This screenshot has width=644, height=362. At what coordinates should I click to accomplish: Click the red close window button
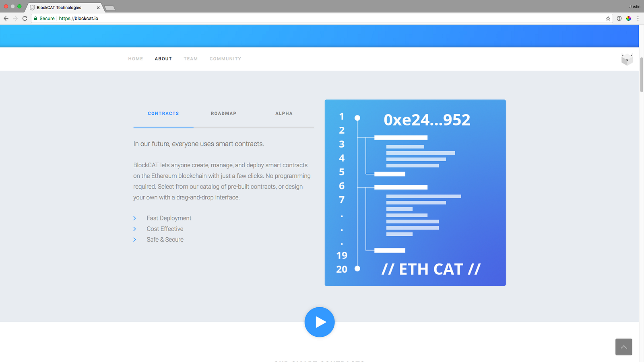(6, 6)
